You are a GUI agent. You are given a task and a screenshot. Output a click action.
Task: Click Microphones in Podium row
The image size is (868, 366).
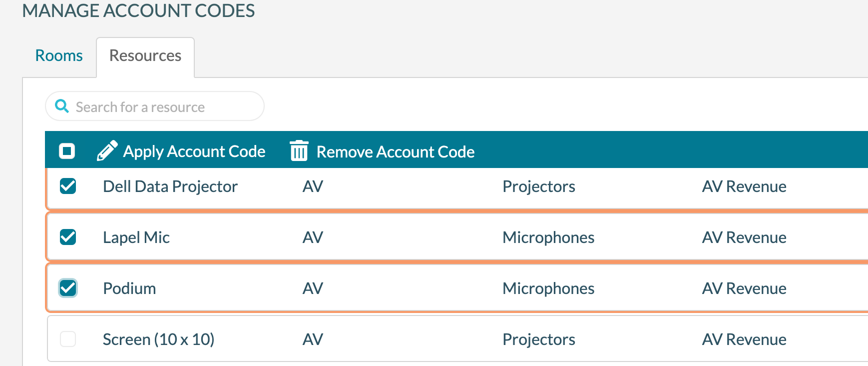coord(548,288)
